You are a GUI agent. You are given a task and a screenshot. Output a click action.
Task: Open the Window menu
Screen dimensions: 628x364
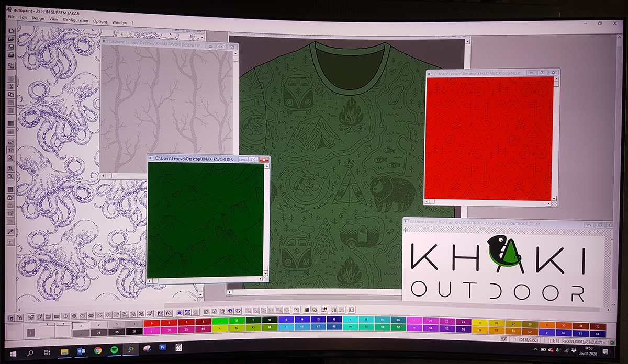pos(119,22)
